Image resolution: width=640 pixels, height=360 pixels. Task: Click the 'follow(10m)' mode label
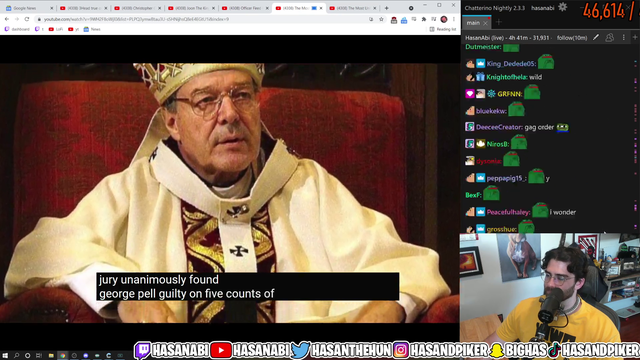pos(572,38)
